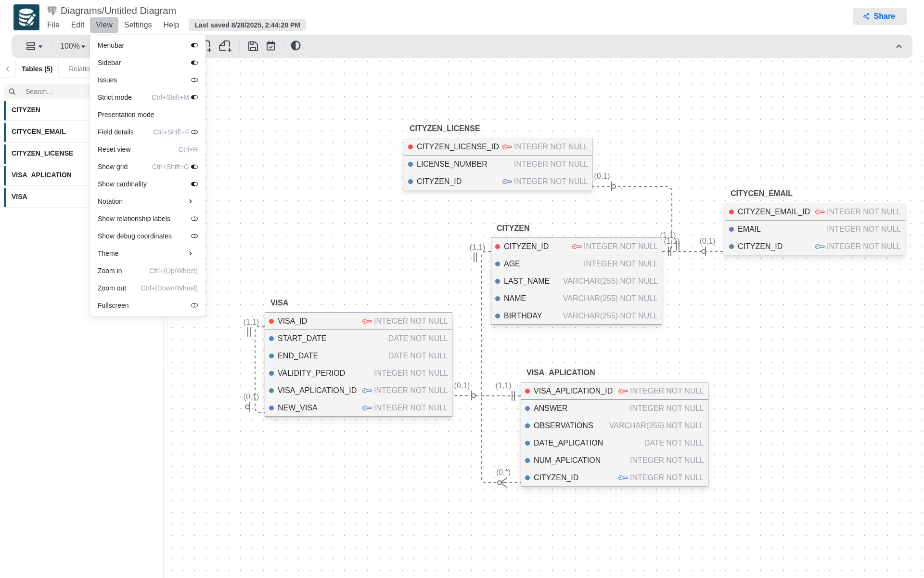Click the Search tables input field

53,92
